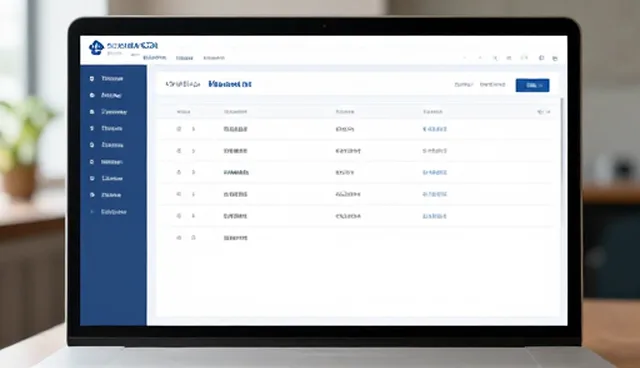Open the blue value link in the fourth table row

[x=435, y=194]
